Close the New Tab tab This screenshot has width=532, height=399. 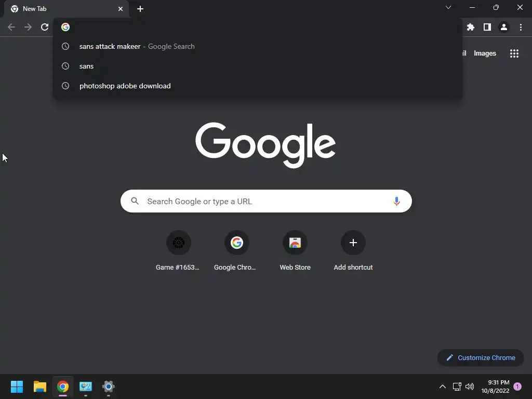[121, 9]
